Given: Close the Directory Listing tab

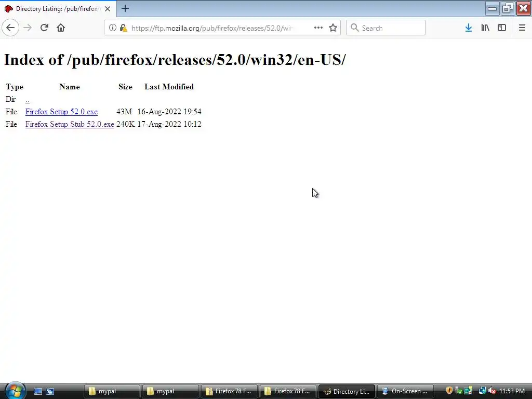Looking at the screenshot, I should pos(108,9).
